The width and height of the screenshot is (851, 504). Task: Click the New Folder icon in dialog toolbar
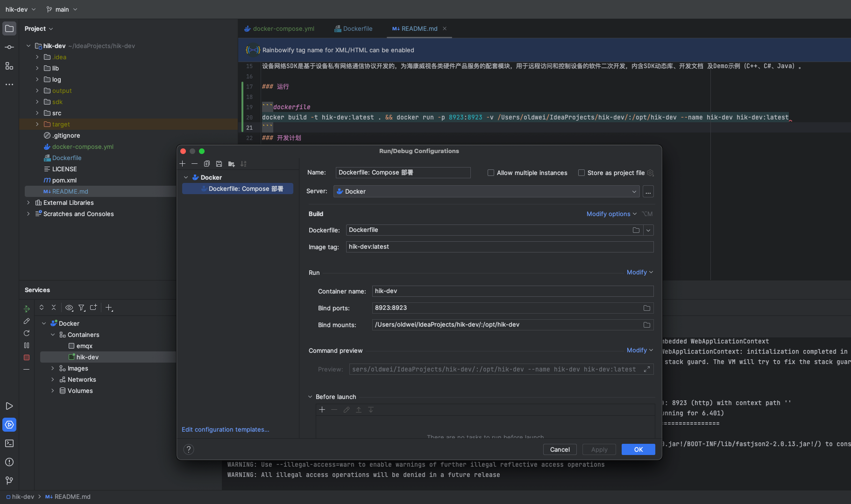[x=231, y=164]
